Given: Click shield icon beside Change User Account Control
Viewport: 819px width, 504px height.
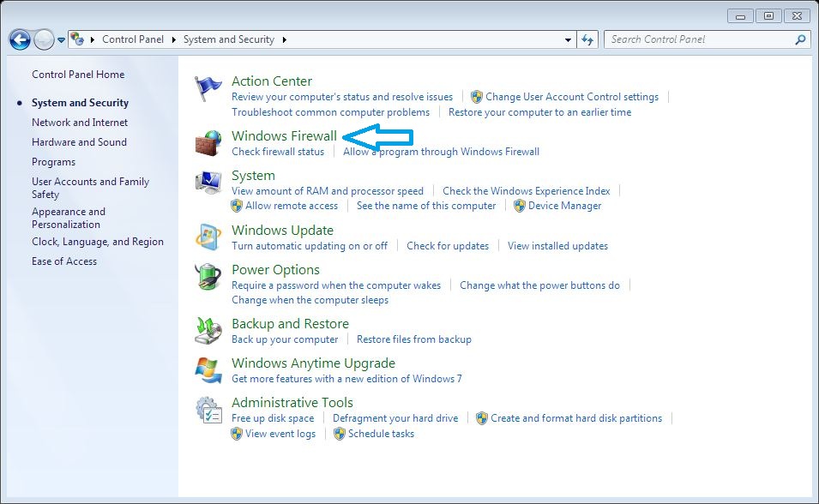Looking at the screenshot, I should [476, 97].
